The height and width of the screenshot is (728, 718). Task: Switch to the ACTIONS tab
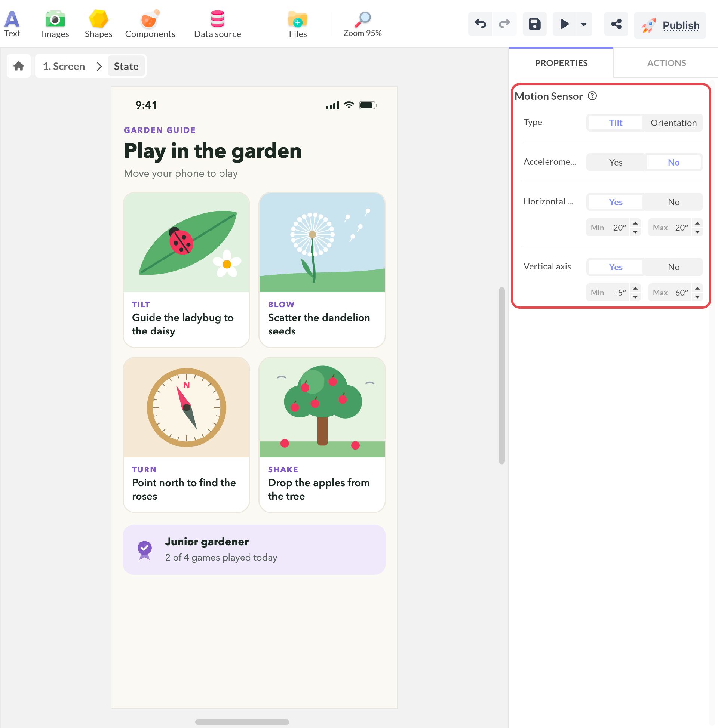[666, 63]
